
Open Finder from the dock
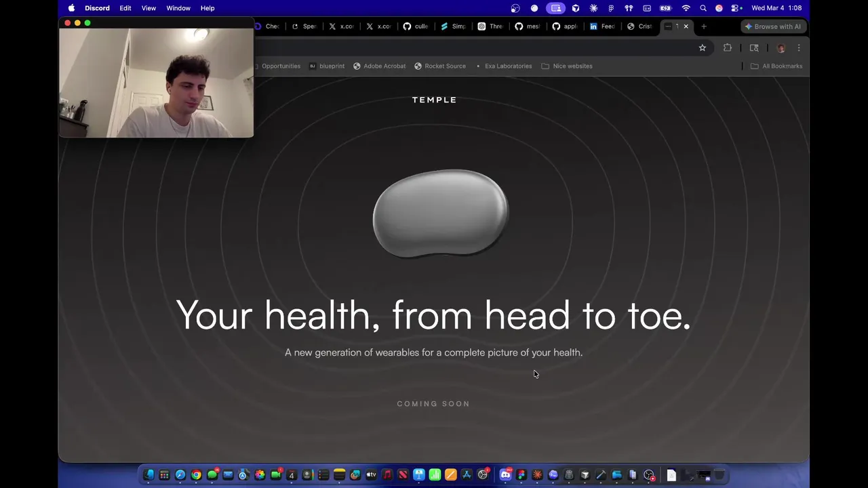[149, 475]
